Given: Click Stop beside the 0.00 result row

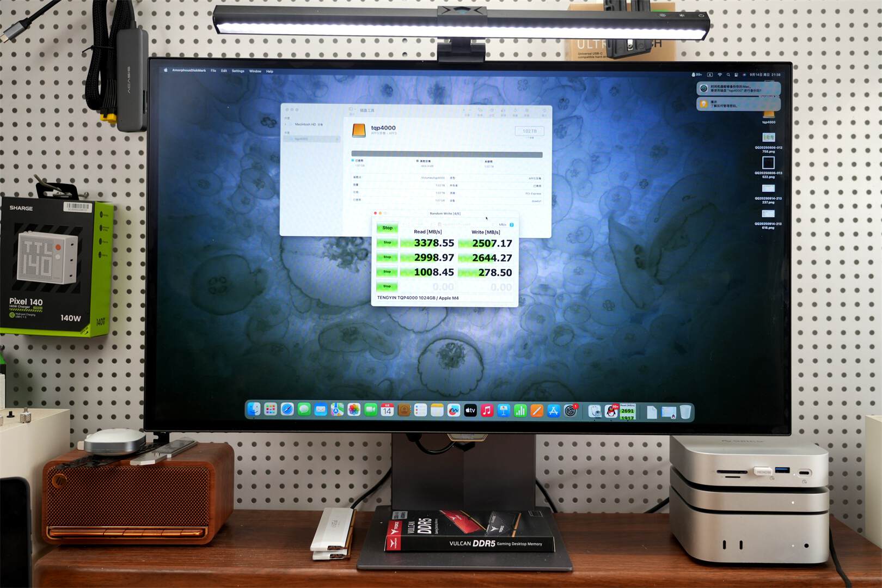Looking at the screenshot, I should click(387, 286).
